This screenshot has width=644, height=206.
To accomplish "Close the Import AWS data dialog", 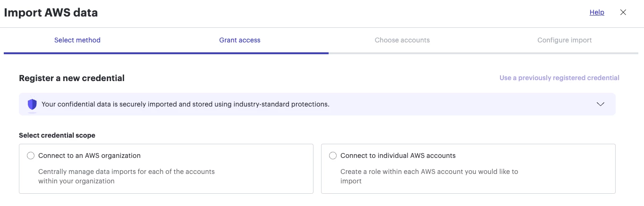I will point(623,13).
